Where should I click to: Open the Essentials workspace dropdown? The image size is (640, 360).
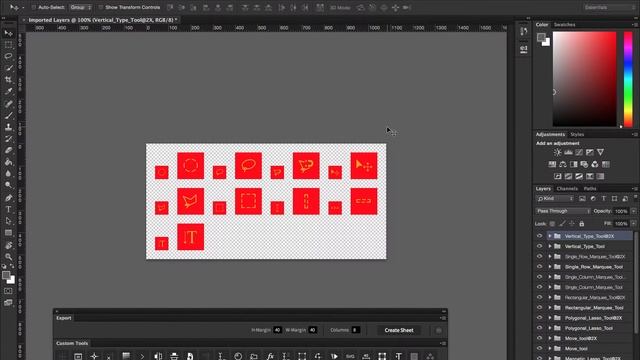[608, 7]
